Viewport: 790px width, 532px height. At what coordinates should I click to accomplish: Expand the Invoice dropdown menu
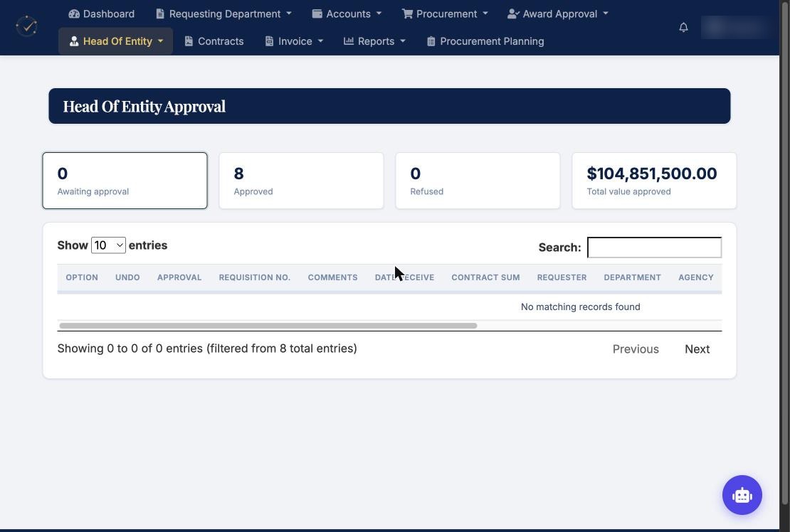[x=294, y=41]
